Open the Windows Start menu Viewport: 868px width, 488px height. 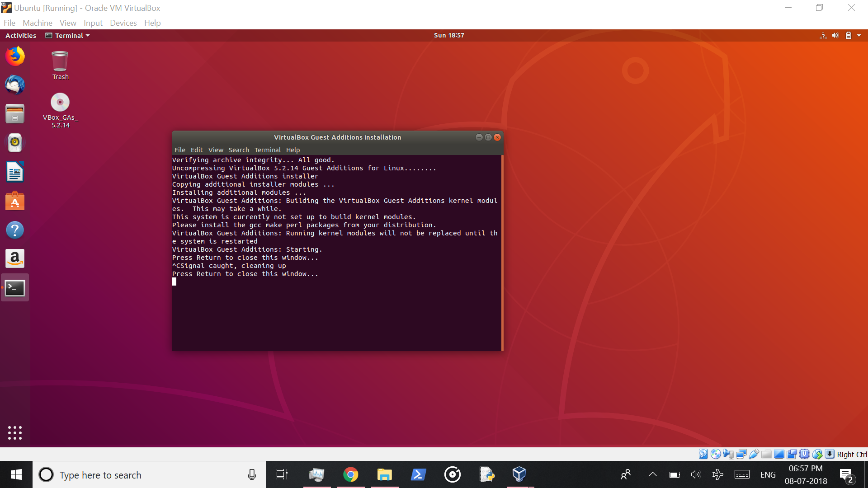coord(16,474)
